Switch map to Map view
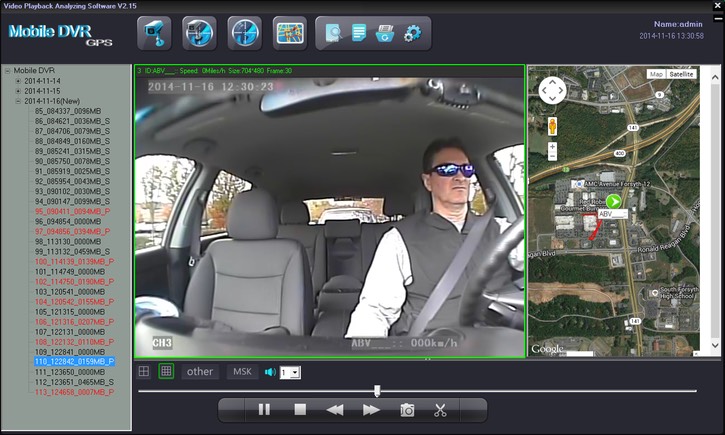 tap(656, 74)
